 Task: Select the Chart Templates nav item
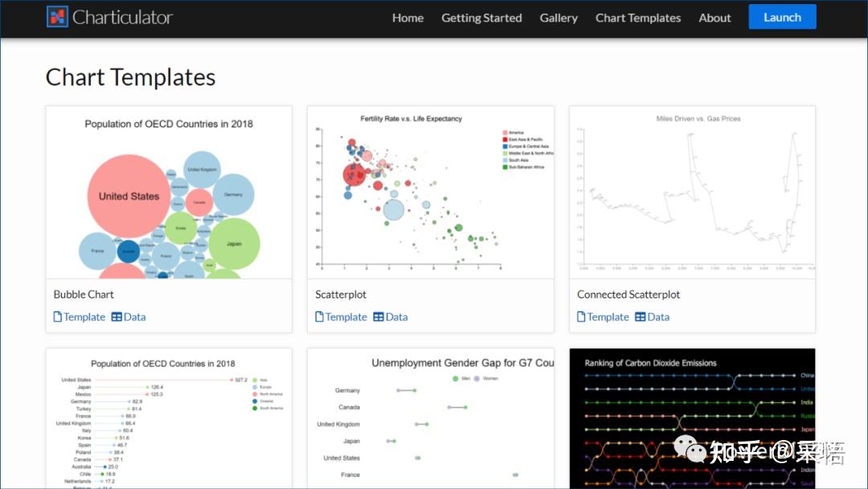pos(638,18)
